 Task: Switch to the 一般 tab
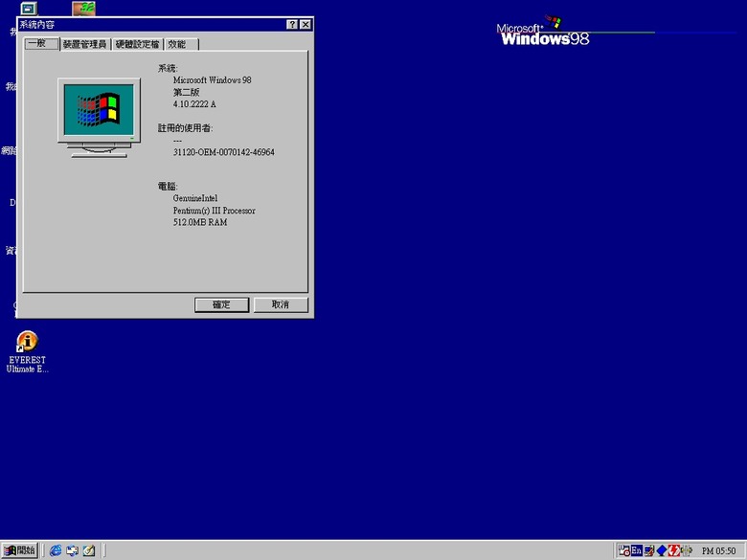[x=41, y=44]
